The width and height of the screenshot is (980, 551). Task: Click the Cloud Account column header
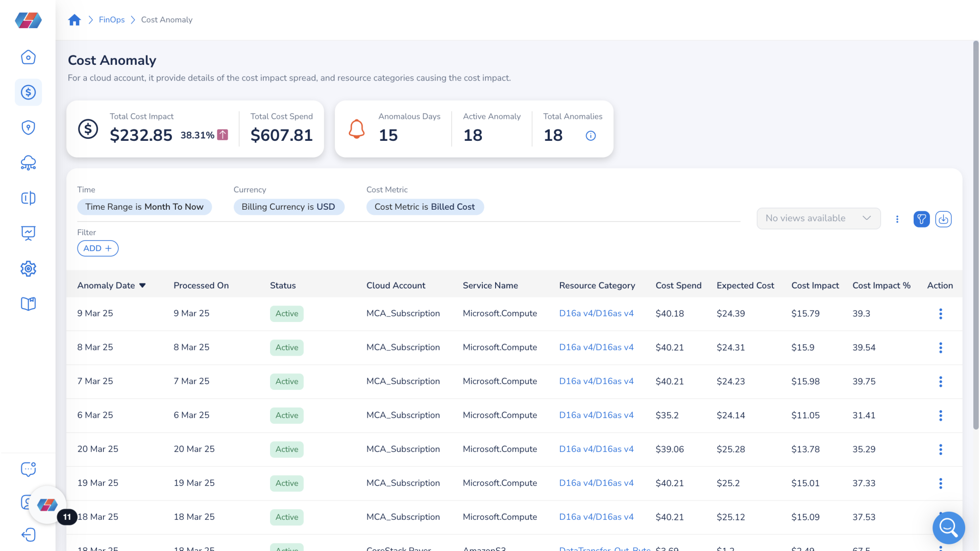396,286
